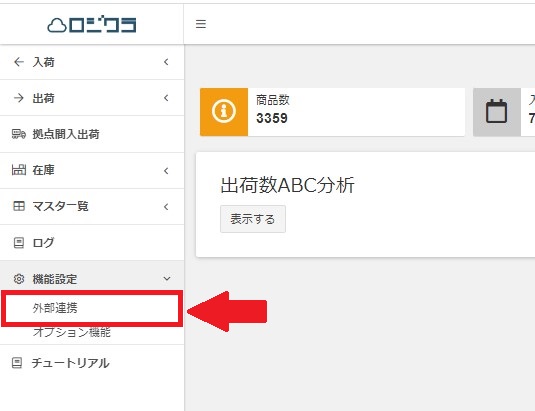
Task: Click the gray calendar icon tile
Action: coord(496,112)
